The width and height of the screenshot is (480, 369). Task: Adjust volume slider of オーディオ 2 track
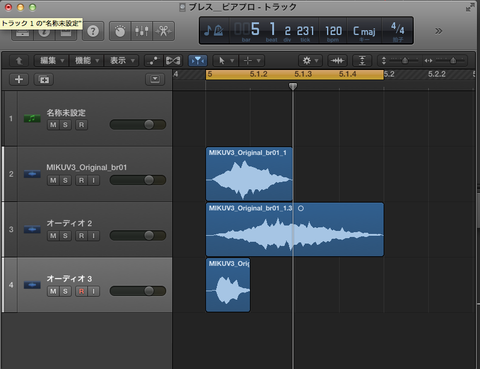coord(138,235)
